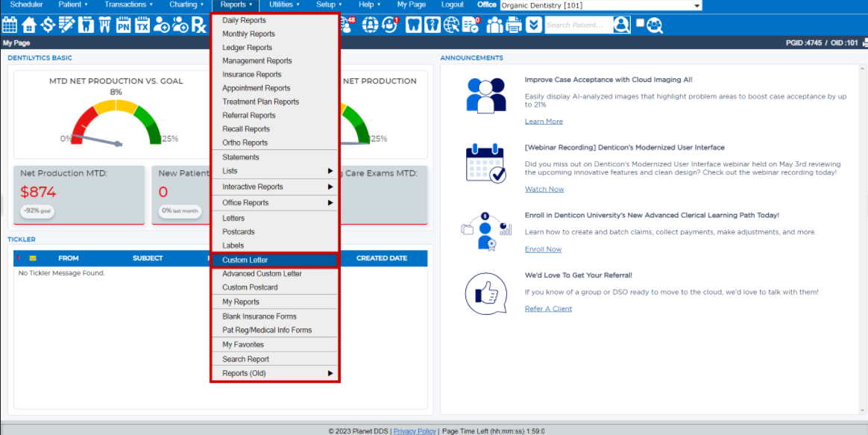Click the circular arrows person icon with badge 1
The width and height of the screenshot is (868, 435).
pyautogui.click(x=390, y=25)
